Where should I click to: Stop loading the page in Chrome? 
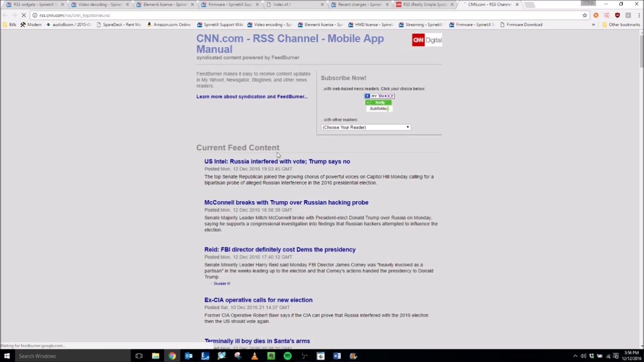click(23, 15)
